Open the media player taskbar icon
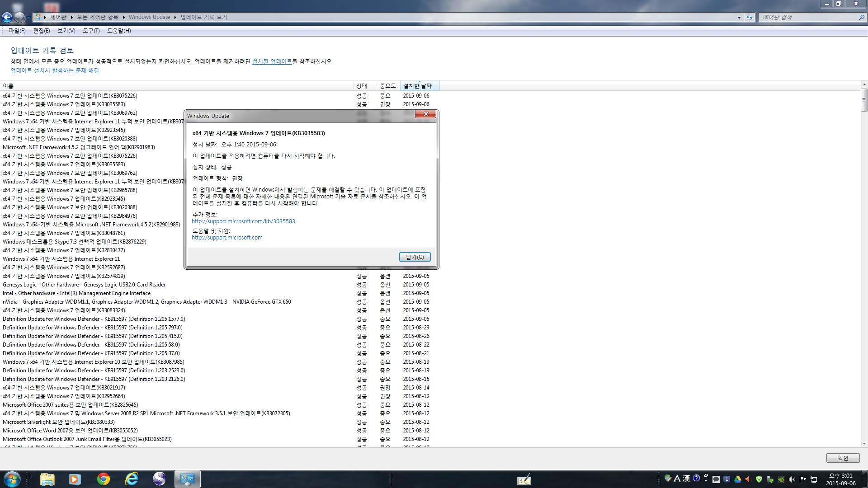This screenshot has width=868, height=488. point(75,479)
